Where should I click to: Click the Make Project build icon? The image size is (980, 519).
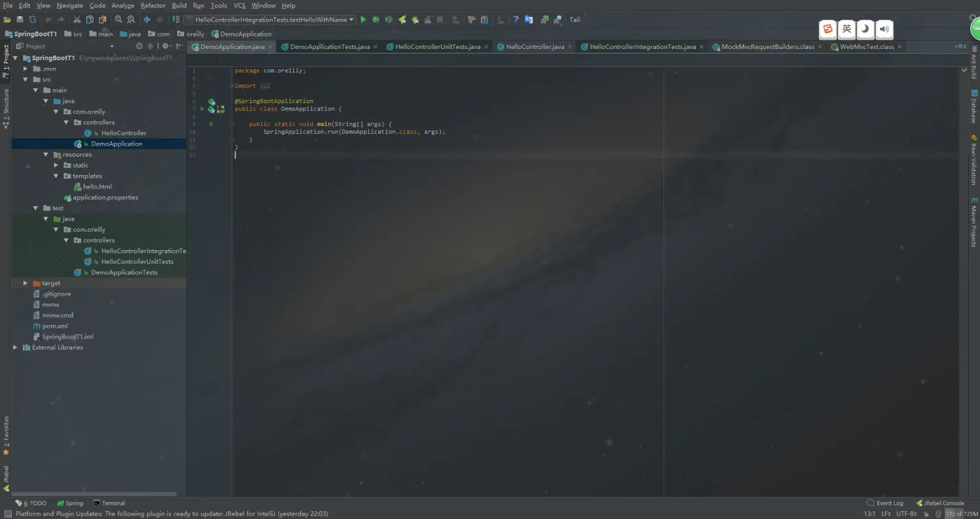point(175,20)
